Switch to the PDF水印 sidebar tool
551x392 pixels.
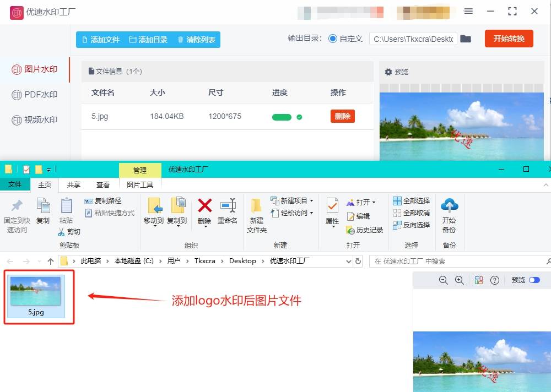(34, 95)
